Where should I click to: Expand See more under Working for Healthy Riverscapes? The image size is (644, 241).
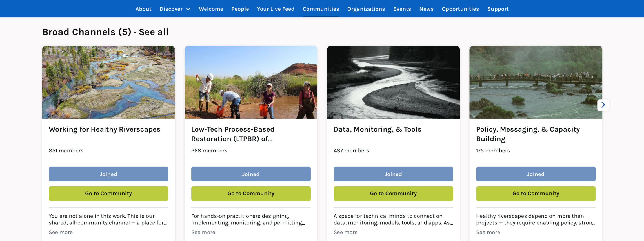(61, 232)
